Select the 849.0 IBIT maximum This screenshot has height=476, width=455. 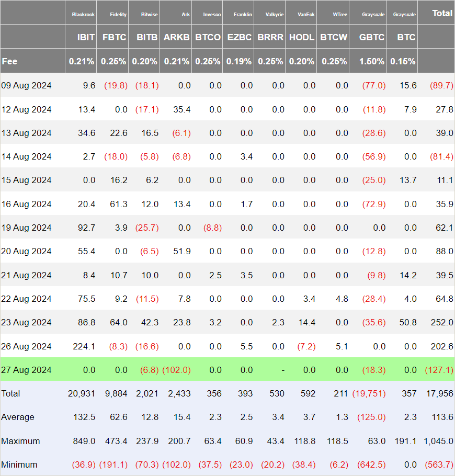pos(84,441)
